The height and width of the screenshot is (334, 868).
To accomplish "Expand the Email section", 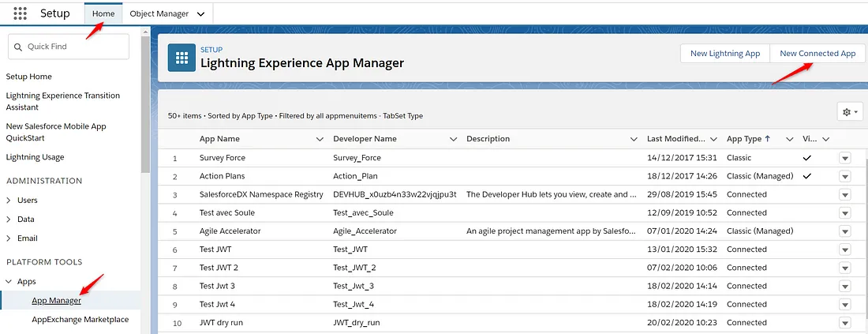I will pyautogui.click(x=9, y=238).
